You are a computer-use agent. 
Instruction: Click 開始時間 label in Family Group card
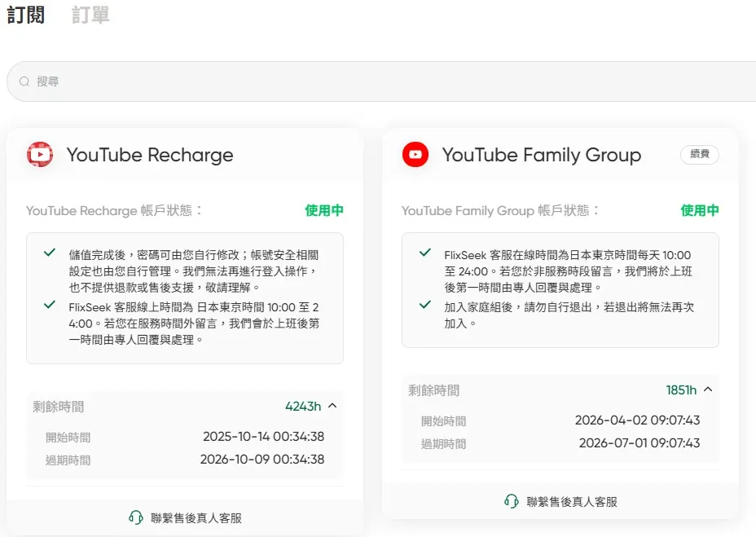tap(443, 421)
